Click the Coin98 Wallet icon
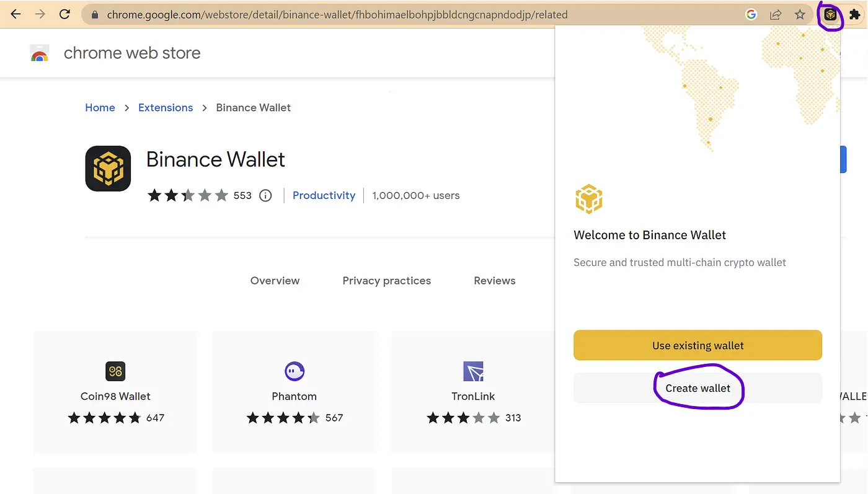868x494 pixels. (x=115, y=371)
